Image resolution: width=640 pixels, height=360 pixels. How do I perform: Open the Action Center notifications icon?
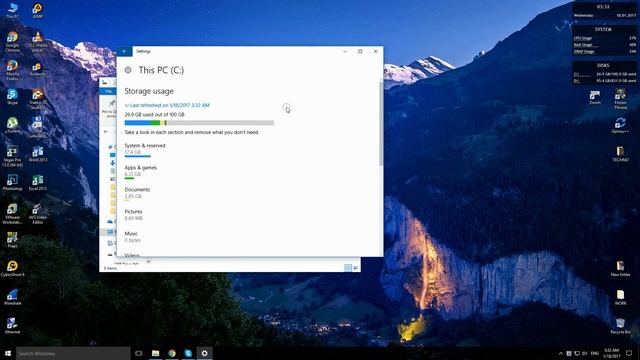[x=629, y=353]
